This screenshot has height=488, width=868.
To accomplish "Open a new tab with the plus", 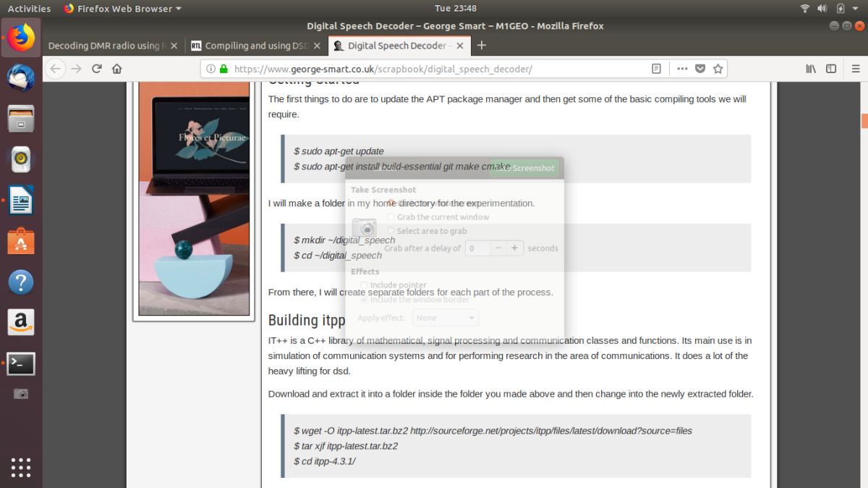I will point(482,45).
